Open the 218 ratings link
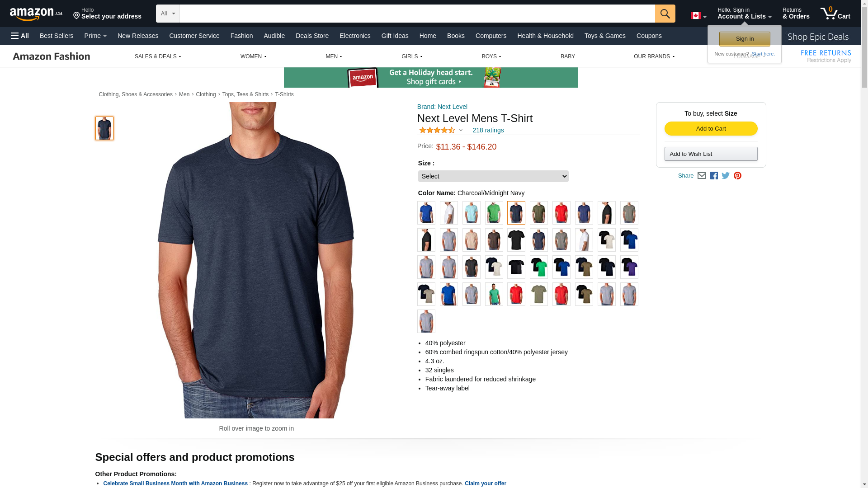Image resolution: width=868 pixels, height=488 pixels. point(488,130)
